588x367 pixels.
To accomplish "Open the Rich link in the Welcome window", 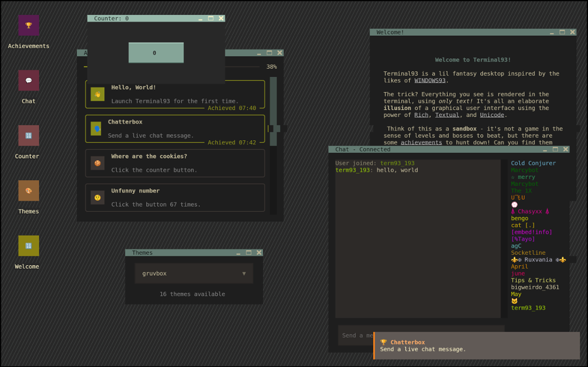I will click(x=421, y=114).
